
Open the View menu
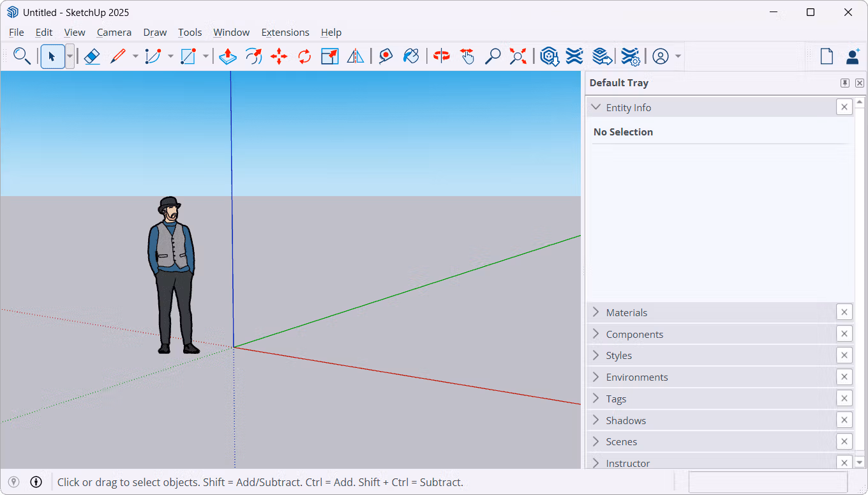click(x=75, y=32)
